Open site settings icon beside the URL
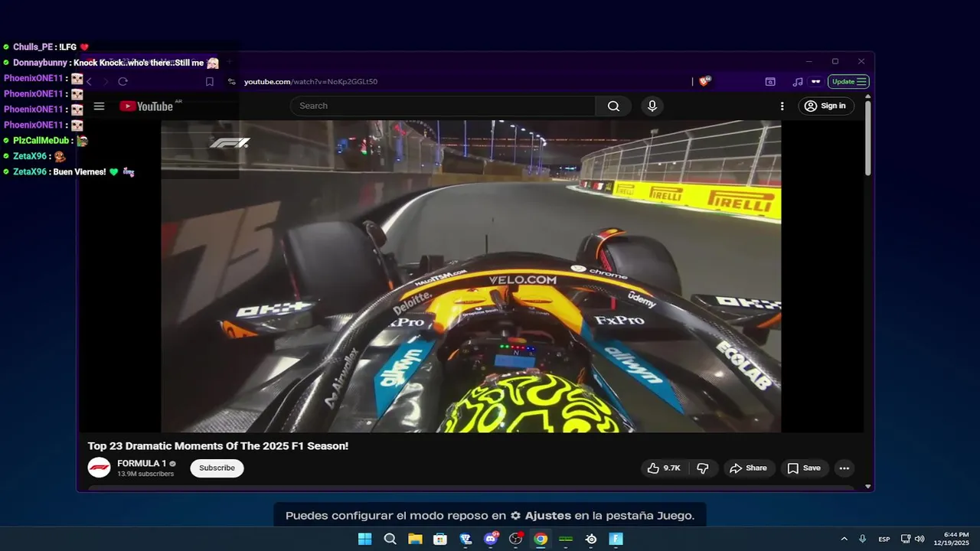 232,81
